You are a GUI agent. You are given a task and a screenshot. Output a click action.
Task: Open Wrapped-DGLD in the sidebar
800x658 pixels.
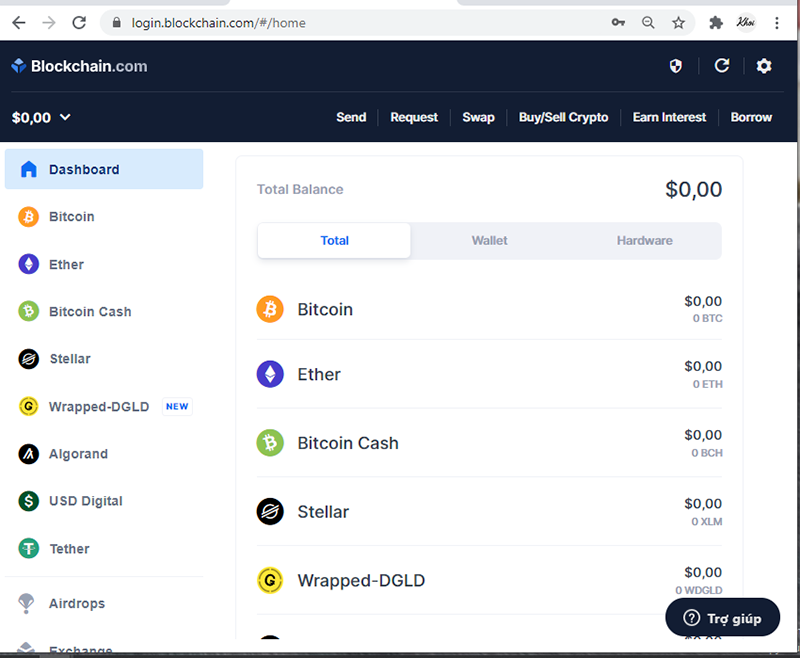click(98, 407)
